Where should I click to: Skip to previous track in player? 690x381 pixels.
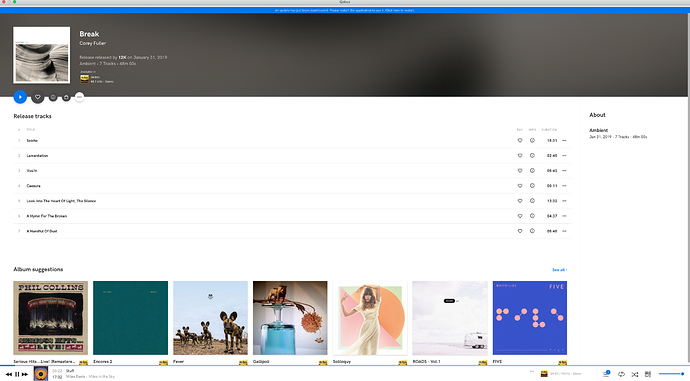(9, 374)
